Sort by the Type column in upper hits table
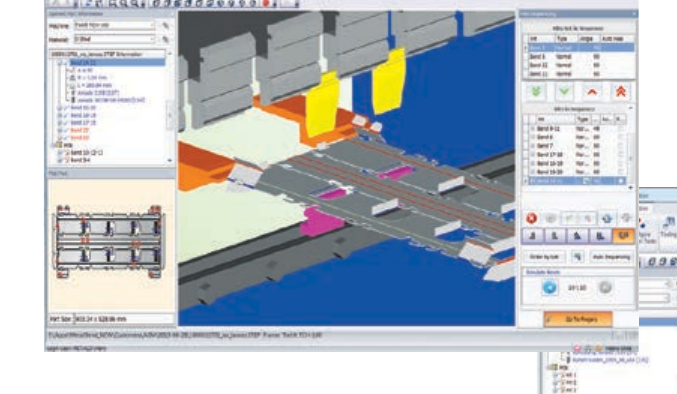Viewport: 677px width, 394px height. [566, 39]
